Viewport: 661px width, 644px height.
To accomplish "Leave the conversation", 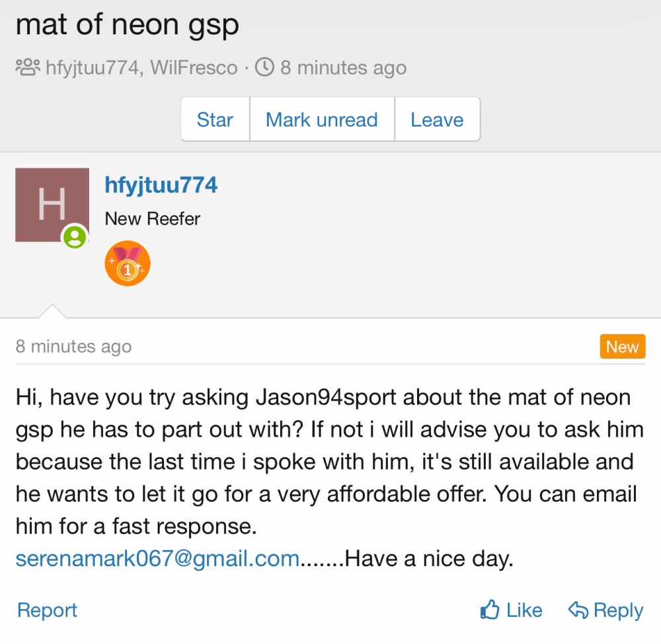I will (437, 120).
